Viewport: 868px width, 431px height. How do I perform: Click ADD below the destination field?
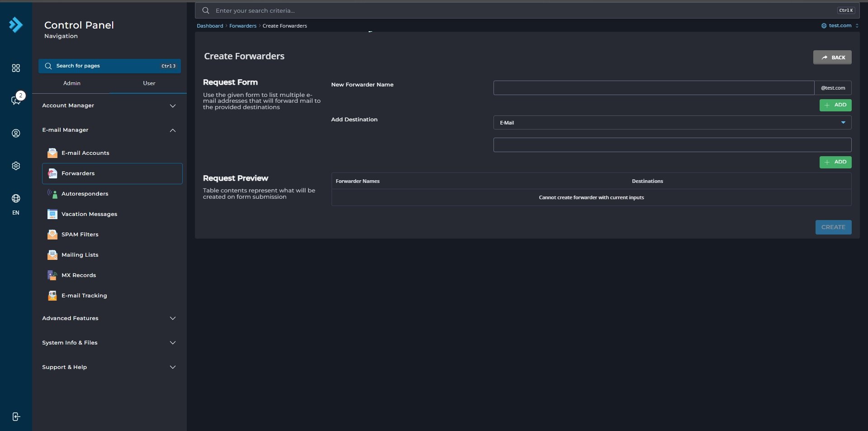[835, 162]
